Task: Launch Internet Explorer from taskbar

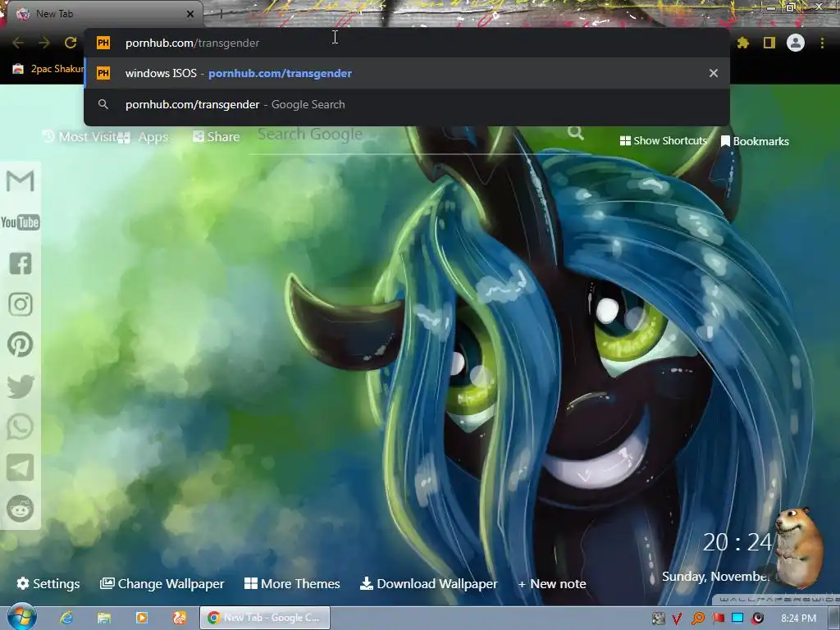Action: pos(66,618)
